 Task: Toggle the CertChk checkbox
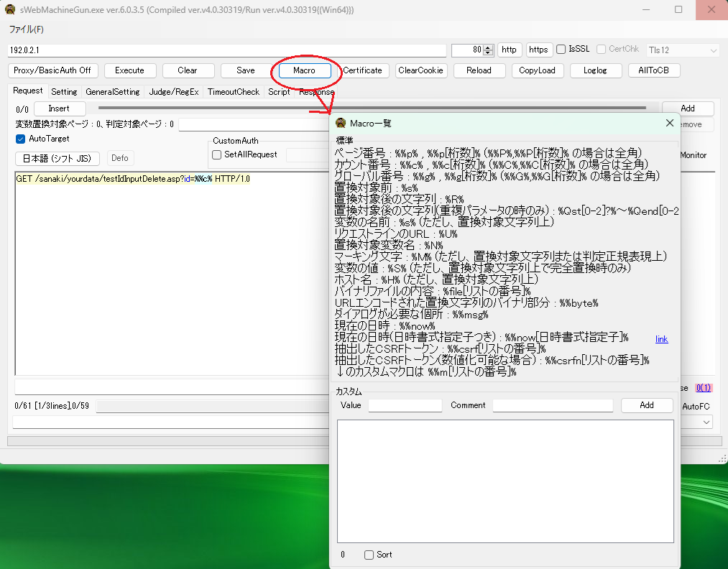(602, 49)
